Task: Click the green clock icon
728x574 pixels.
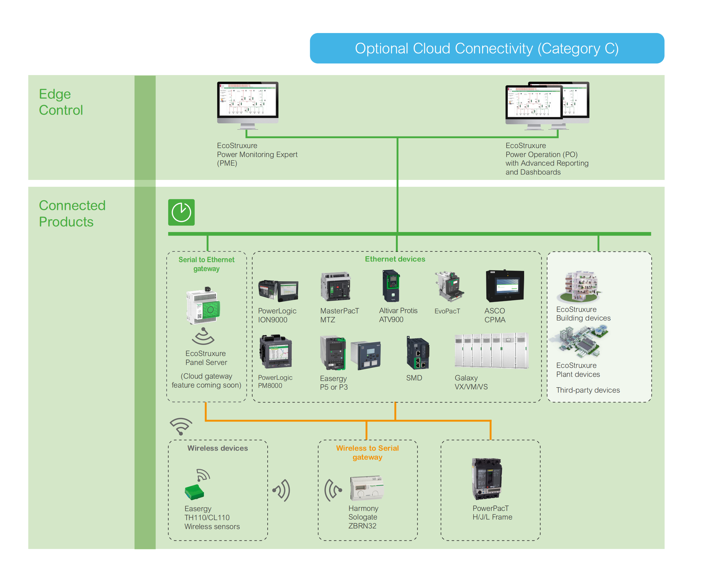Action: click(181, 212)
